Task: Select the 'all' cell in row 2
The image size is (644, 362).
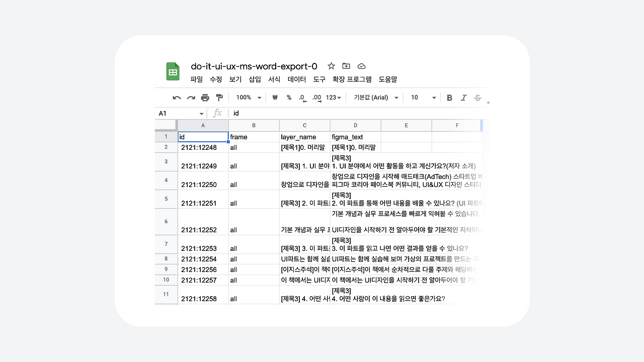Action: tap(254, 147)
